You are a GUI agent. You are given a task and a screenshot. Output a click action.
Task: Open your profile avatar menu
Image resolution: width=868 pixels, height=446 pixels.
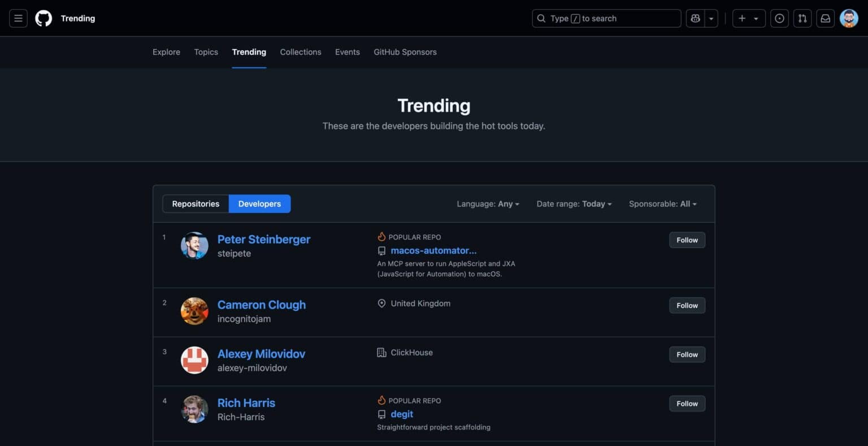pos(849,18)
